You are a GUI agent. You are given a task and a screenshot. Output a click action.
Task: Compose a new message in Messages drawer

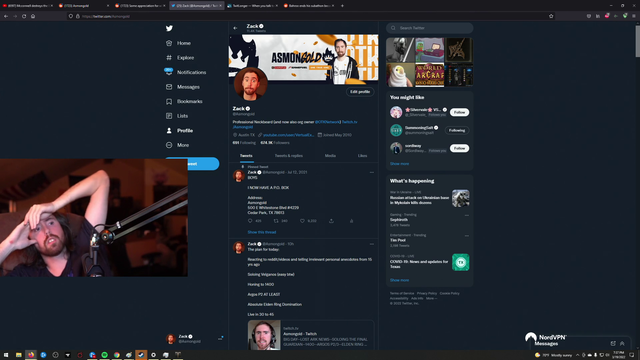pos(613,343)
